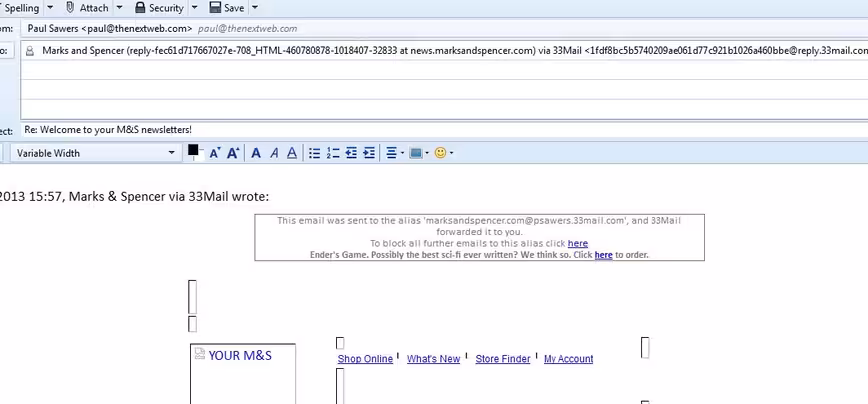
Task: Open the insert image/object dropdown
Action: (x=418, y=153)
